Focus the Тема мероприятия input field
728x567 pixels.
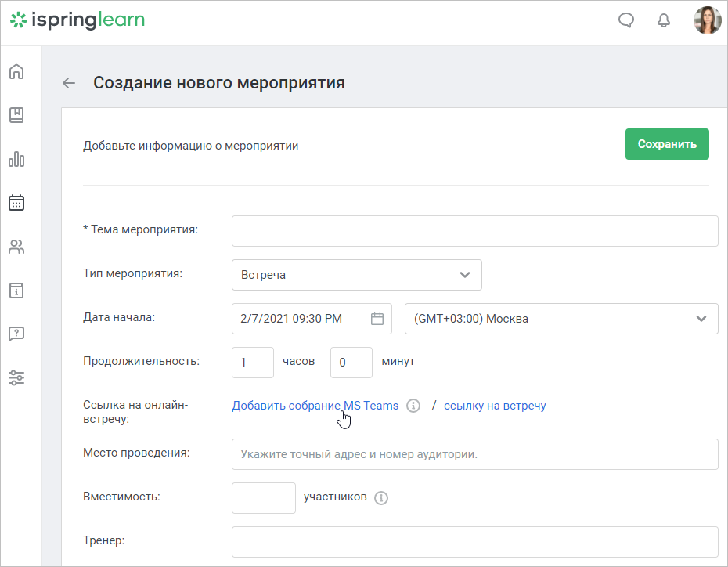[474, 231]
